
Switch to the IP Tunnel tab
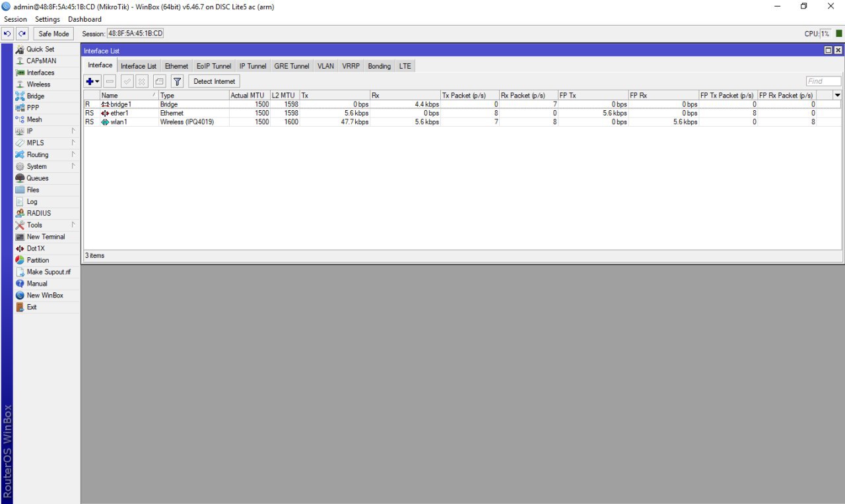tap(253, 66)
